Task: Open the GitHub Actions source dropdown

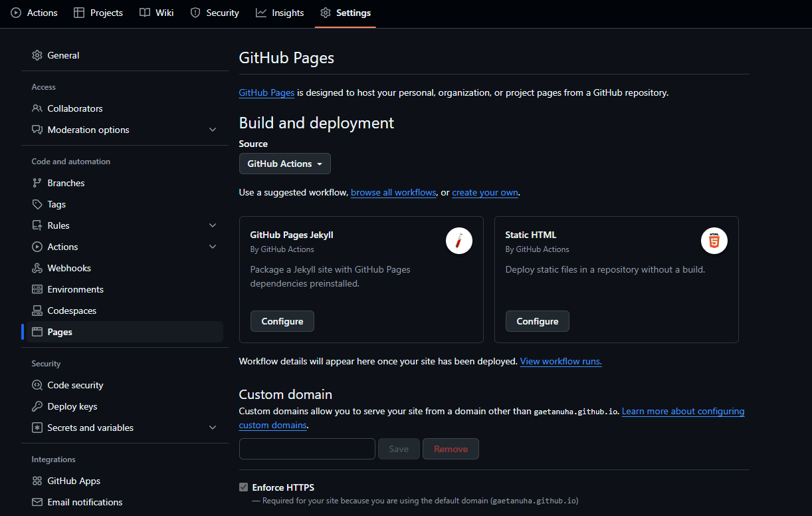Action: tap(285, 164)
